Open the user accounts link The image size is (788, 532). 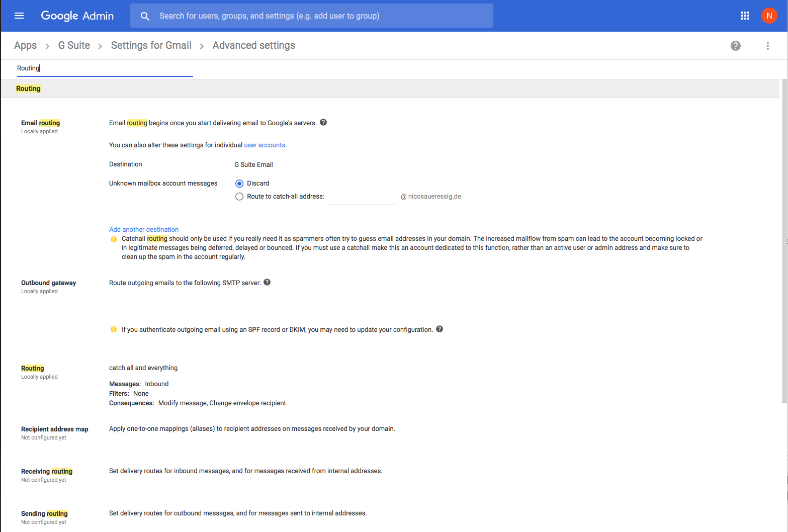tap(265, 145)
